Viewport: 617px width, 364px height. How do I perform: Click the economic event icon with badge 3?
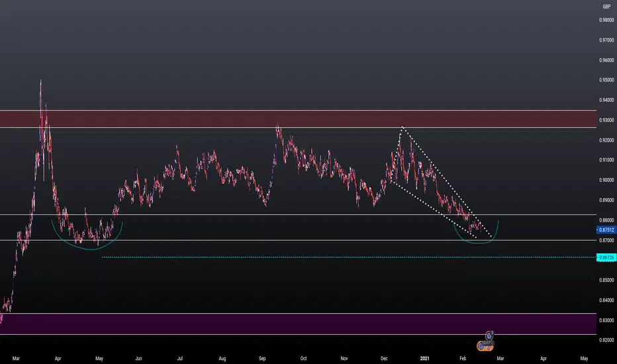(x=489, y=336)
